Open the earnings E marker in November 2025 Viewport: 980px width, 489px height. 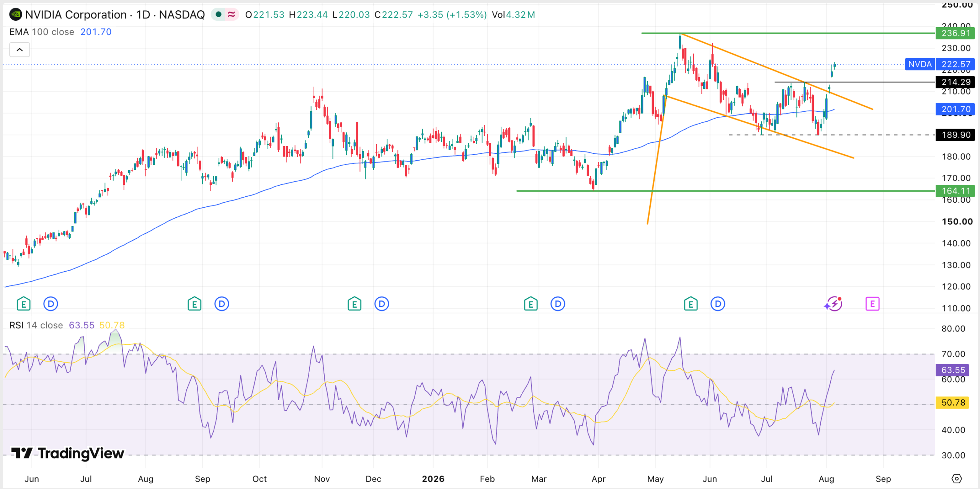[x=354, y=304]
